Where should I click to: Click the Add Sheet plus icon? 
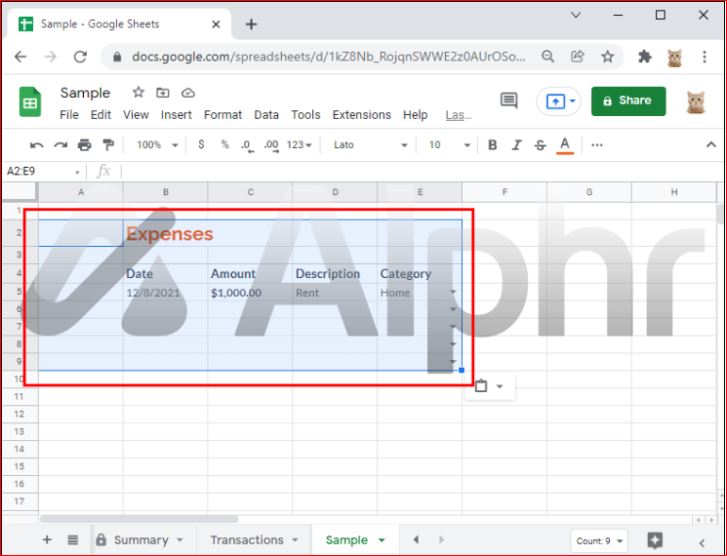pyautogui.click(x=47, y=539)
